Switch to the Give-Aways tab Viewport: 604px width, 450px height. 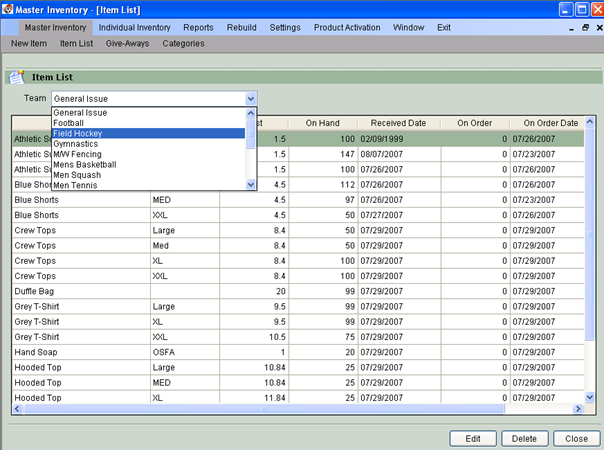coord(128,44)
